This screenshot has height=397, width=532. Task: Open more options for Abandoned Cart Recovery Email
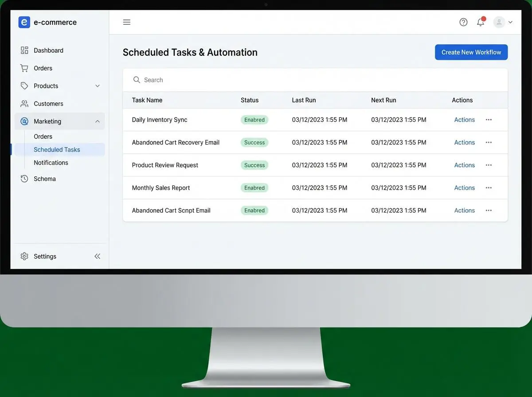tap(489, 142)
